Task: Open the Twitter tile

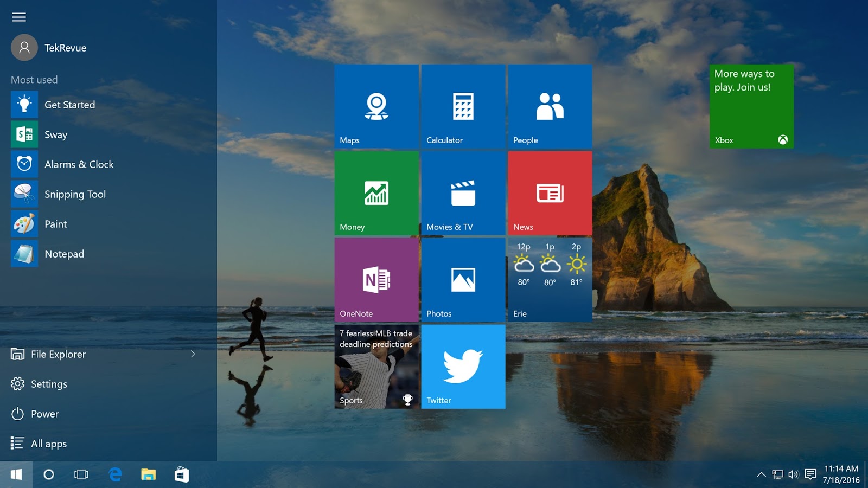Action: [x=463, y=366]
